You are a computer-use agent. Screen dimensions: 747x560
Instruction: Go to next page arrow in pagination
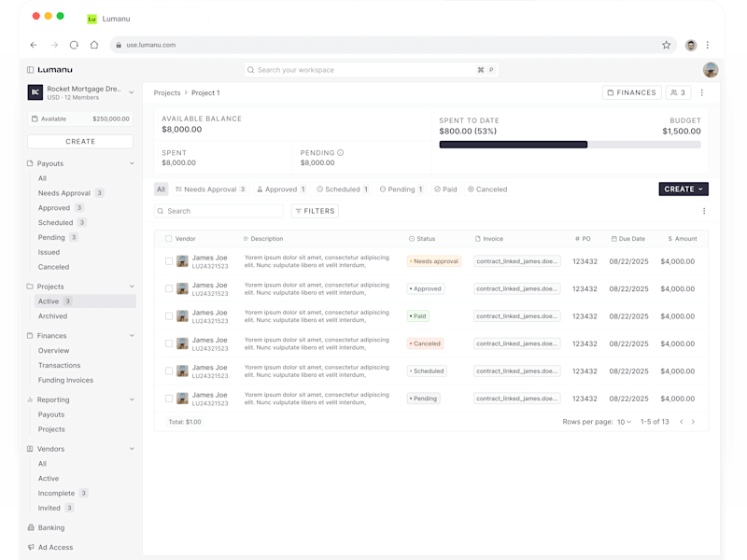pos(693,422)
